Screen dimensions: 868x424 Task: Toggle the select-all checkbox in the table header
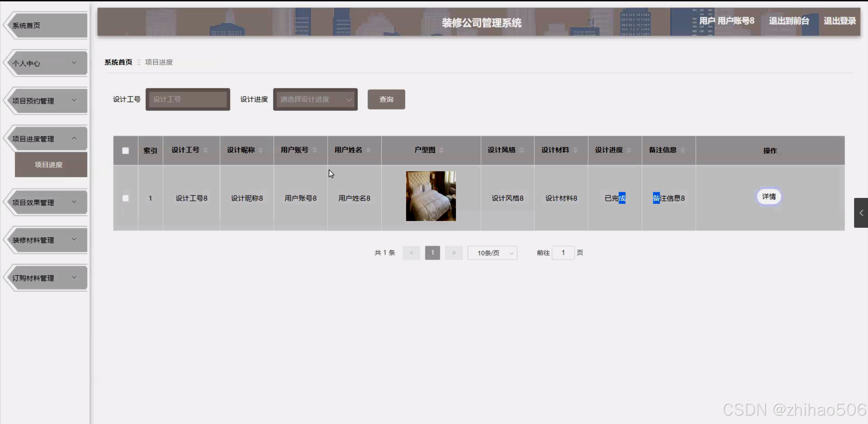coord(126,150)
